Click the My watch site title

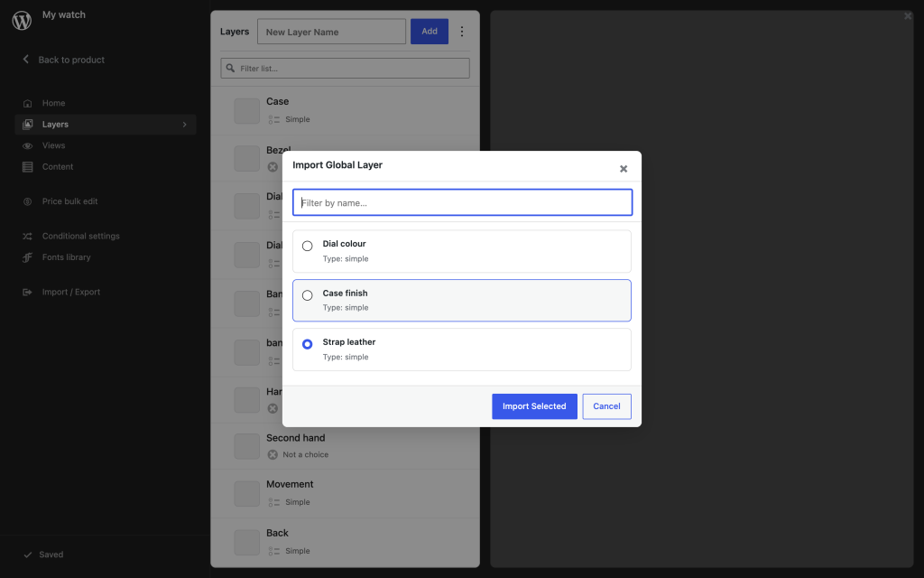click(64, 14)
